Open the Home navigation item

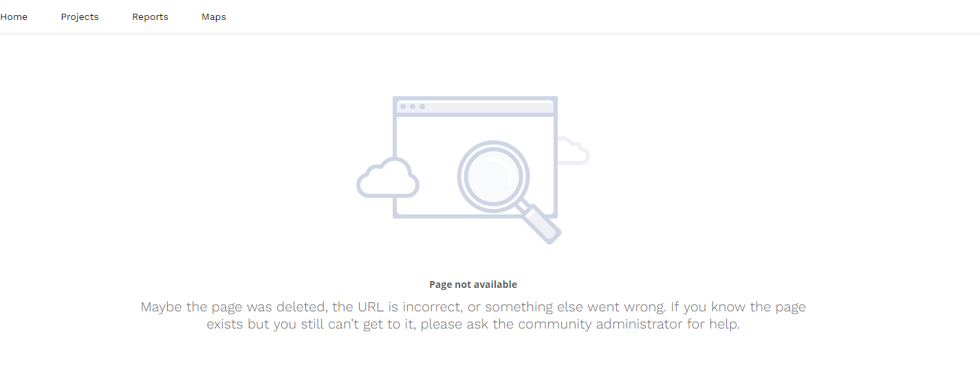[14, 17]
